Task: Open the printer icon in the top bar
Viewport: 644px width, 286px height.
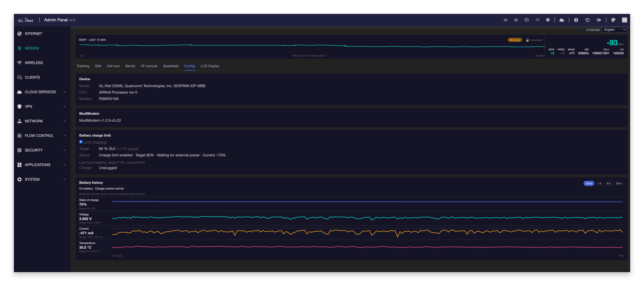Action: point(516,20)
